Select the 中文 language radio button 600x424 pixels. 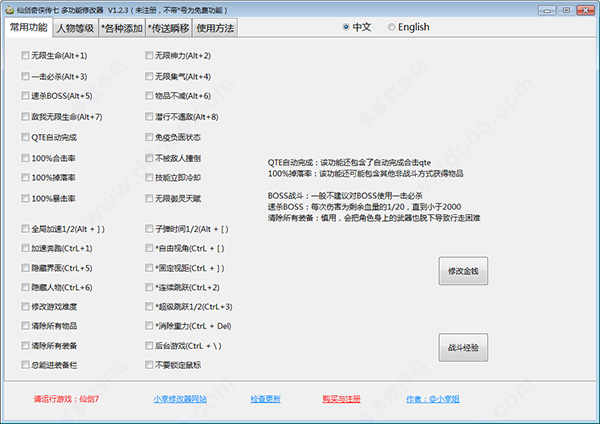click(x=346, y=27)
